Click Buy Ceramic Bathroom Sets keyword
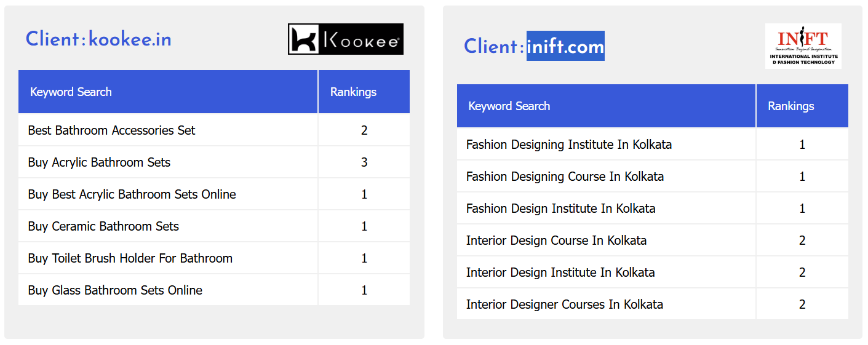This screenshot has height=345, width=868. coord(103,226)
